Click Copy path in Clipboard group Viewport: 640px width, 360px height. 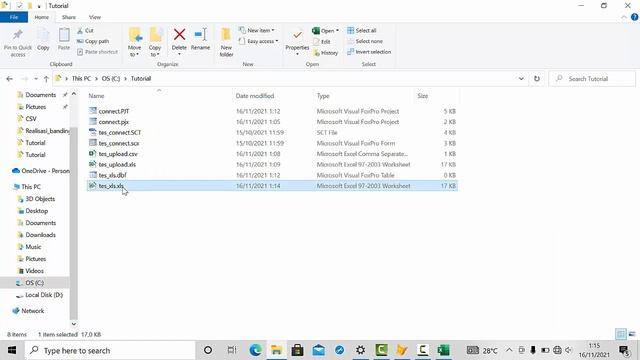93,41
